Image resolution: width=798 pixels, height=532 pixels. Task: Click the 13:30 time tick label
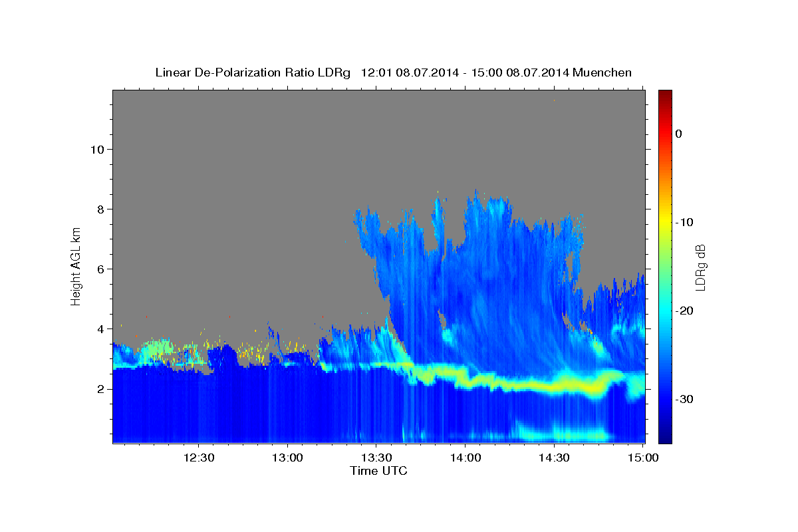point(376,458)
